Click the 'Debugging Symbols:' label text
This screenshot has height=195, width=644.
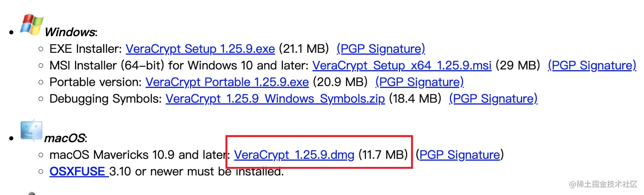point(106,99)
